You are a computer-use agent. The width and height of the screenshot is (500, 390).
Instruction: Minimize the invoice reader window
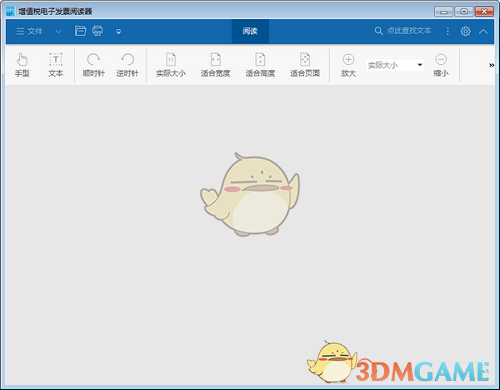pyautogui.click(x=444, y=12)
